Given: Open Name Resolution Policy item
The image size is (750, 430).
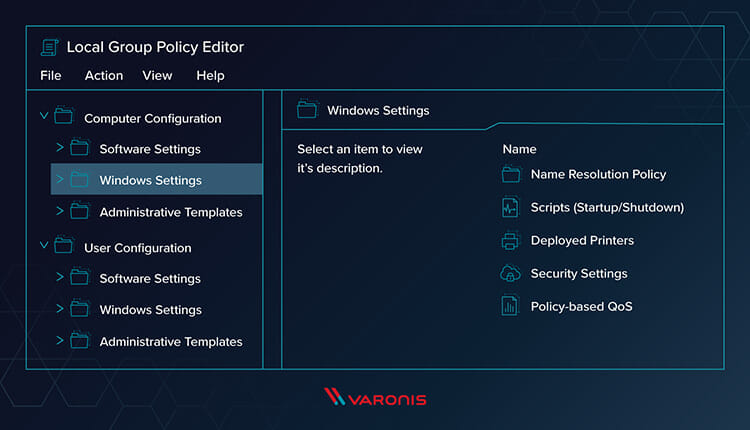Looking at the screenshot, I should [598, 175].
